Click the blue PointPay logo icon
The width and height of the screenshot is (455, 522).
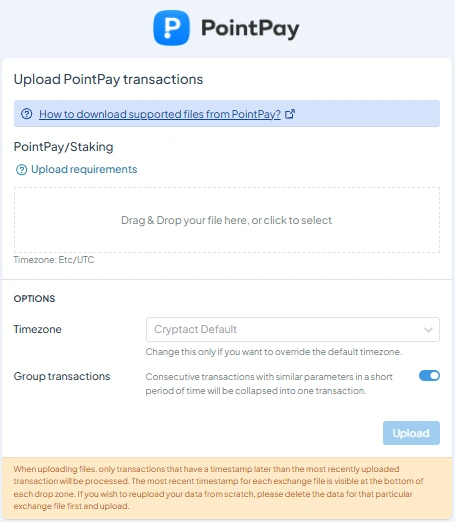(171, 28)
